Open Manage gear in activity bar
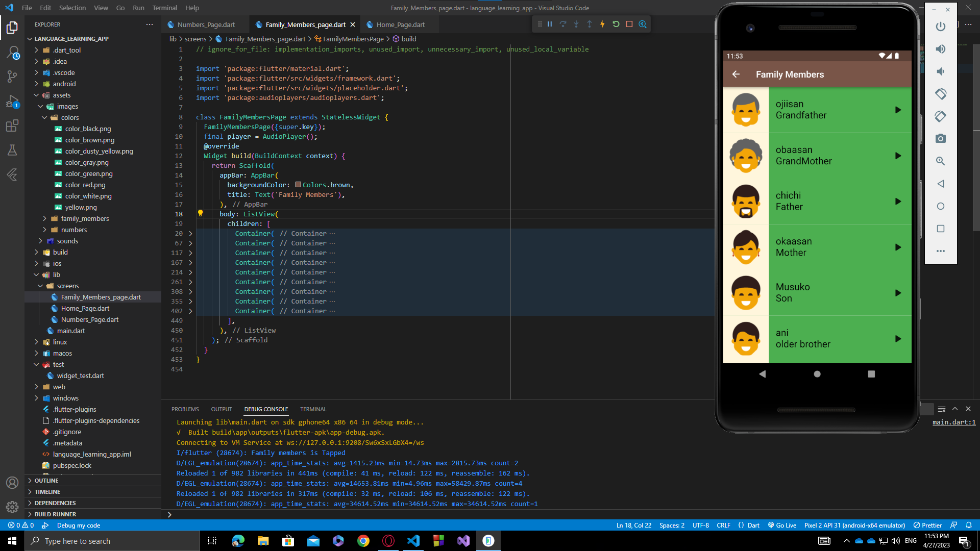Image resolution: width=980 pixels, height=551 pixels. pyautogui.click(x=12, y=507)
